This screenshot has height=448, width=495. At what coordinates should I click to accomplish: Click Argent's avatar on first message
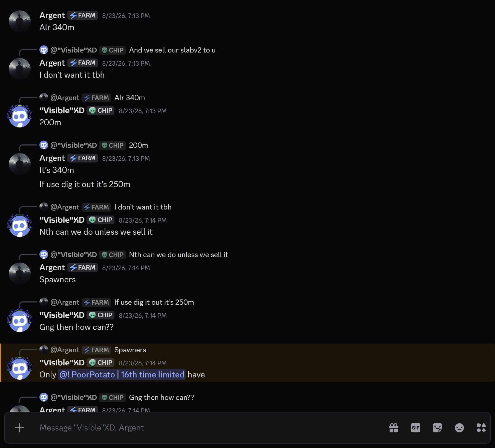tap(20, 21)
